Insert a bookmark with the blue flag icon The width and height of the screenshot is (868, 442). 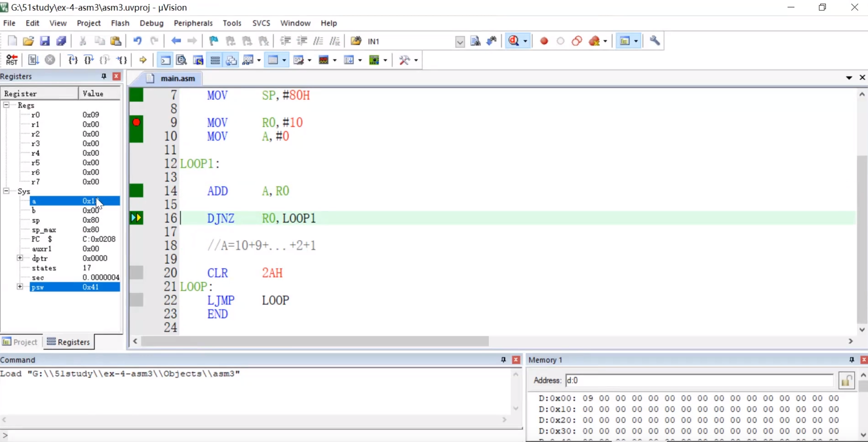pos(214,41)
